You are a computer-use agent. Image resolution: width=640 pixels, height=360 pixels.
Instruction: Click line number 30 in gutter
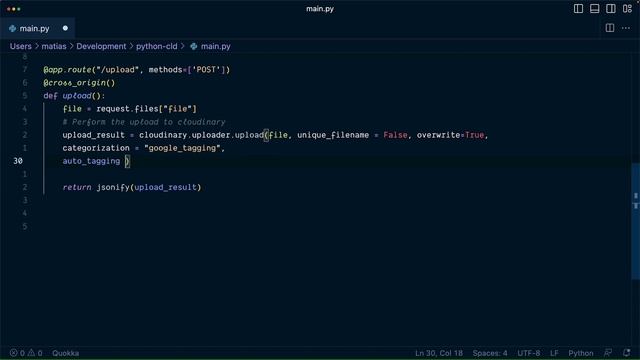point(18,161)
